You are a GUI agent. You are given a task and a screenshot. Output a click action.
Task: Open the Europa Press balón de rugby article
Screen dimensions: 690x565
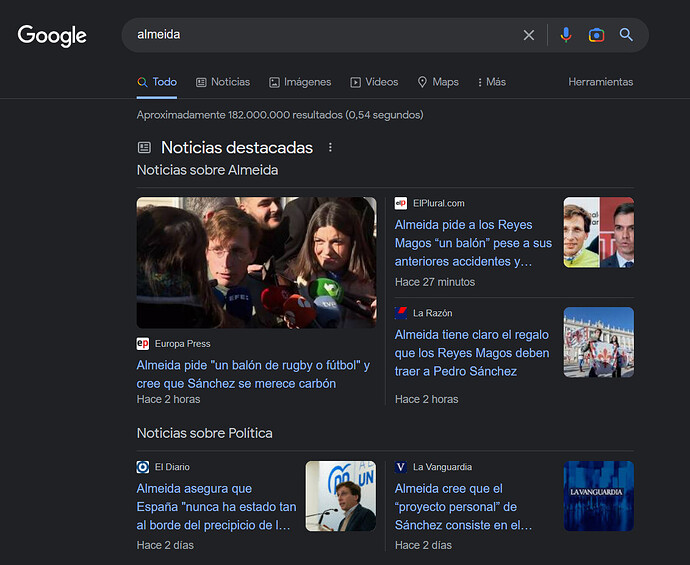(253, 374)
